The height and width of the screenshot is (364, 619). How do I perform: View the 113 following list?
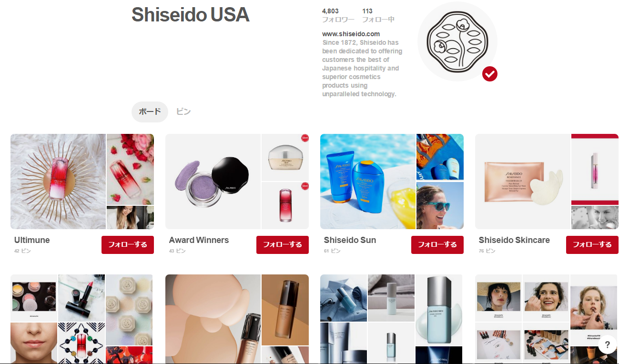(378, 15)
